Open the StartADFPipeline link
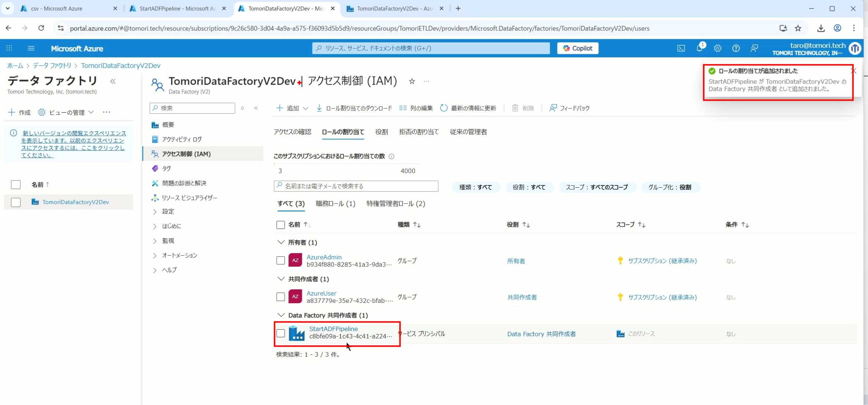868x405 pixels. pyautogui.click(x=333, y=329)
